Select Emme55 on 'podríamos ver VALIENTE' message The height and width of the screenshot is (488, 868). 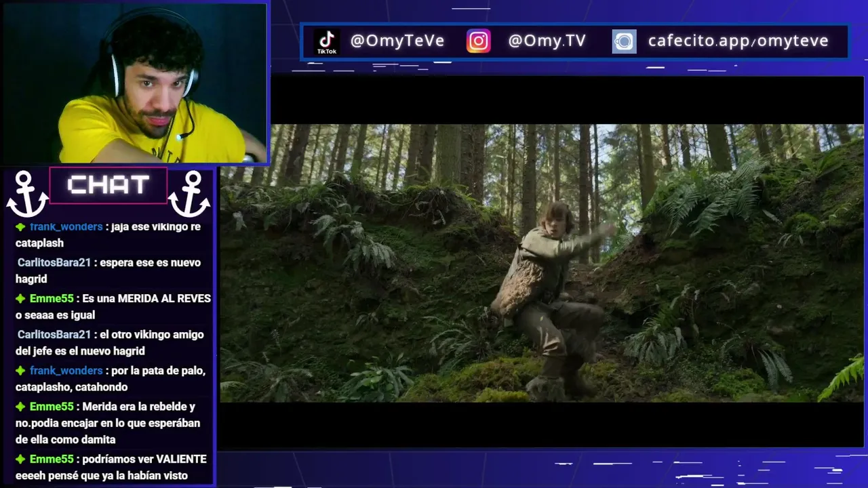51,459
